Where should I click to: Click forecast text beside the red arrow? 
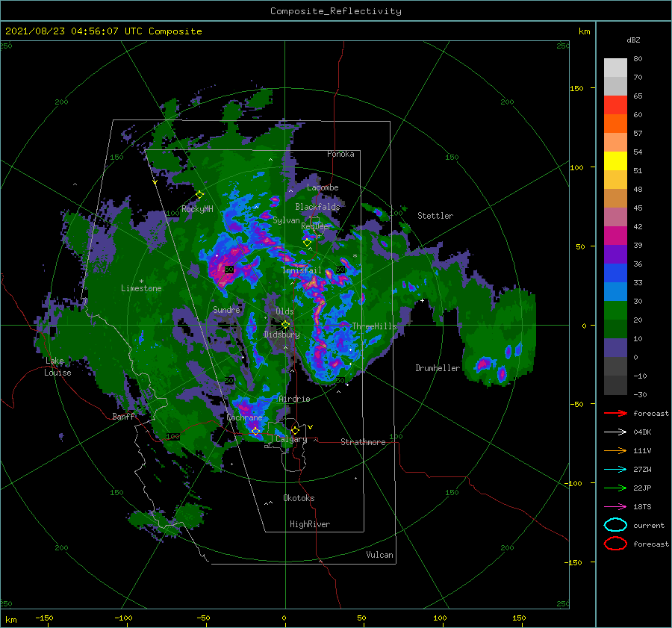651,413
